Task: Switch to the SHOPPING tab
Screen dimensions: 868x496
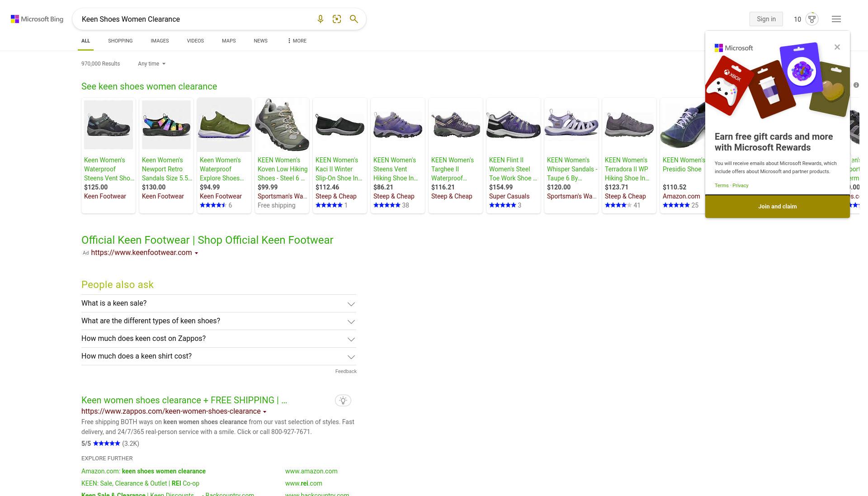Action: click(x=120, y=41)
